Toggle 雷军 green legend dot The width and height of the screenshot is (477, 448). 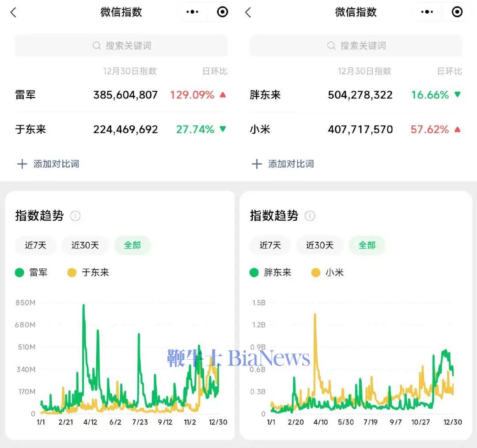19,273
